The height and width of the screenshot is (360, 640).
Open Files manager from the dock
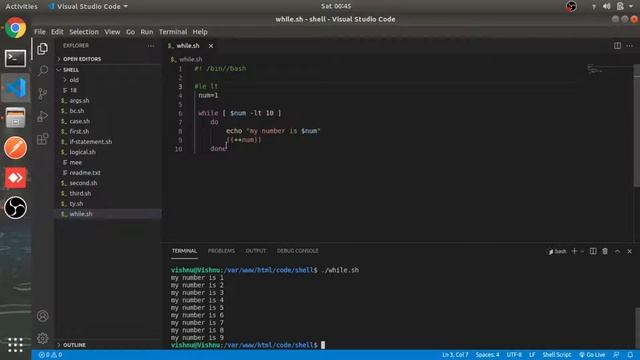coord(16,118)
